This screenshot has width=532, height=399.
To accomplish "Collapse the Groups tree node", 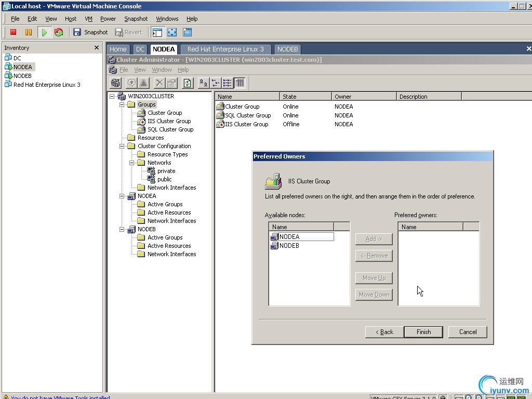I will click(122, 104).
